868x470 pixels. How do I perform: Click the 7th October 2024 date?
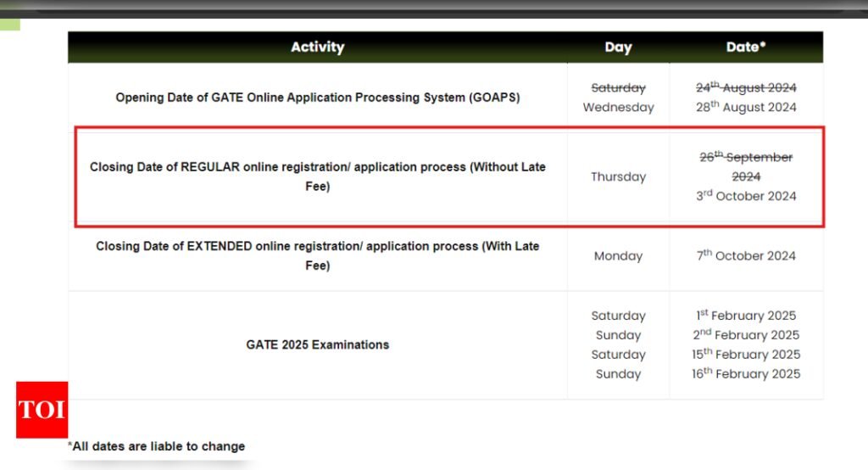[x=746, y=255]
